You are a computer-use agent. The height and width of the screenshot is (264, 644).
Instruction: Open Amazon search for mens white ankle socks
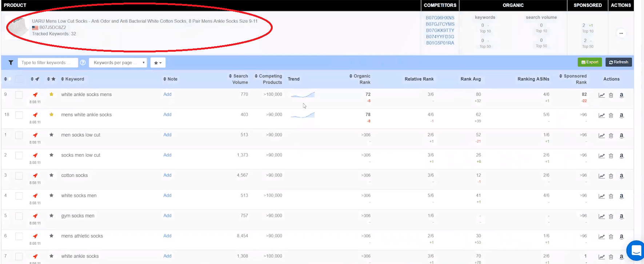621,115
